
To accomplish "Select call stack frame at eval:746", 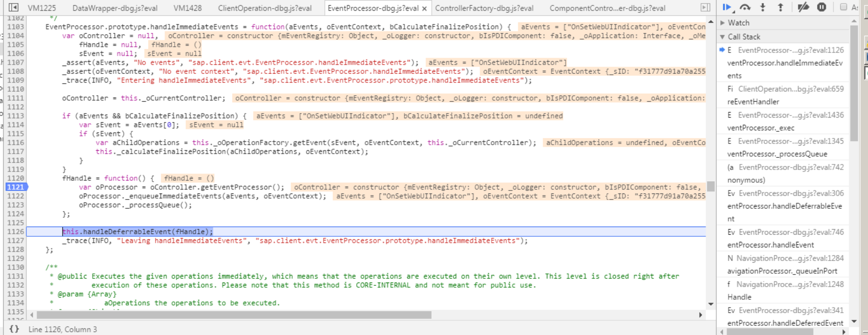I will coord(784,238).
